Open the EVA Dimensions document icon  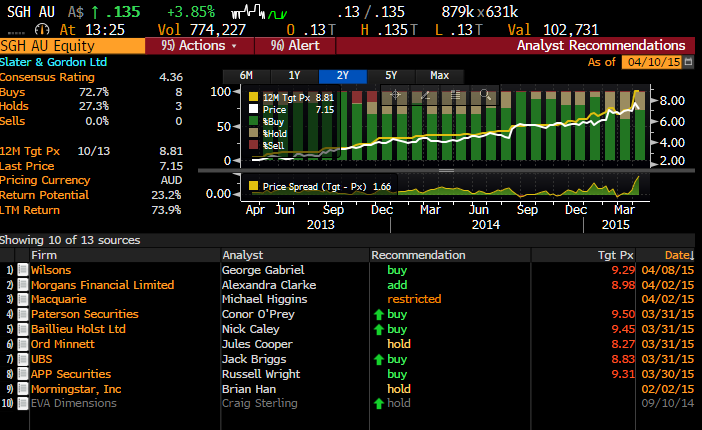click(22, 404)
